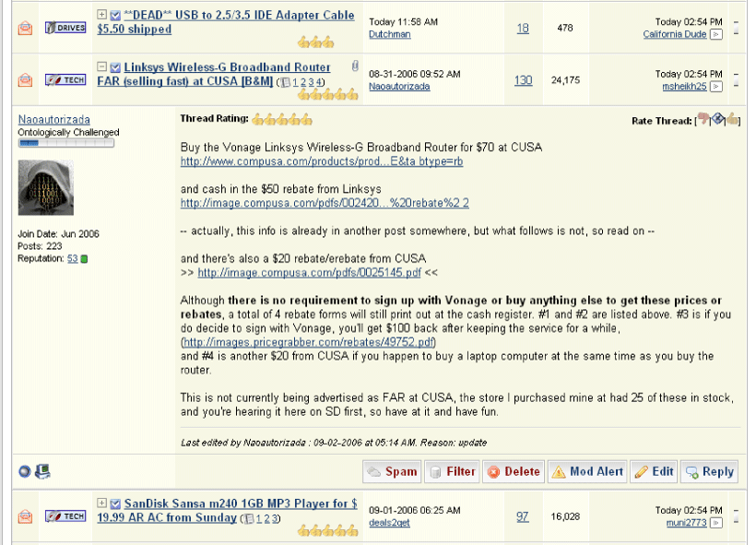
Task: View deals2get's profile
Action: [x=389, y=523]
